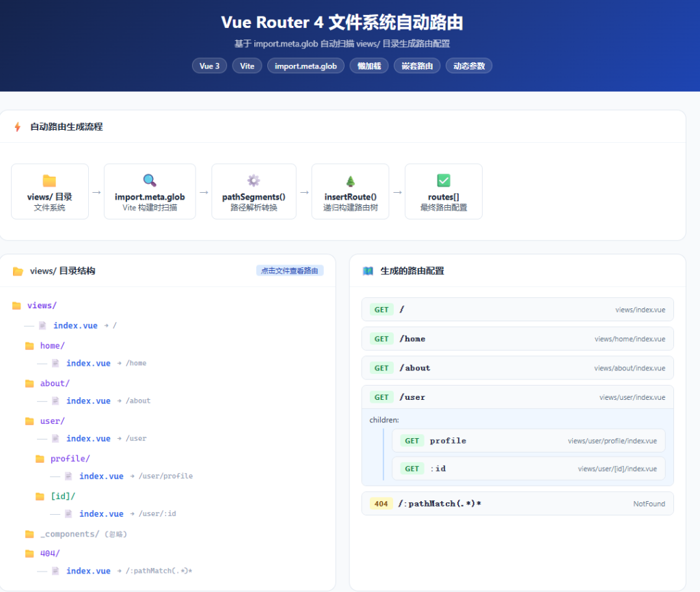Click file icon of index.vue mapping to /user/profile
Image resolution: width=700 pixels, height=592 pixels.
tap(68, 476)
